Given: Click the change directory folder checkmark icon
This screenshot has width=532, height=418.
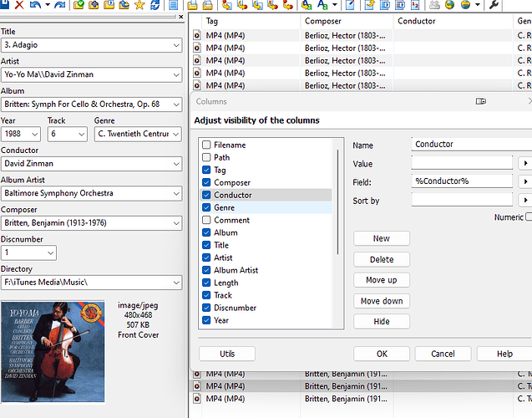Looking at the screenshot, I should 79,5.
